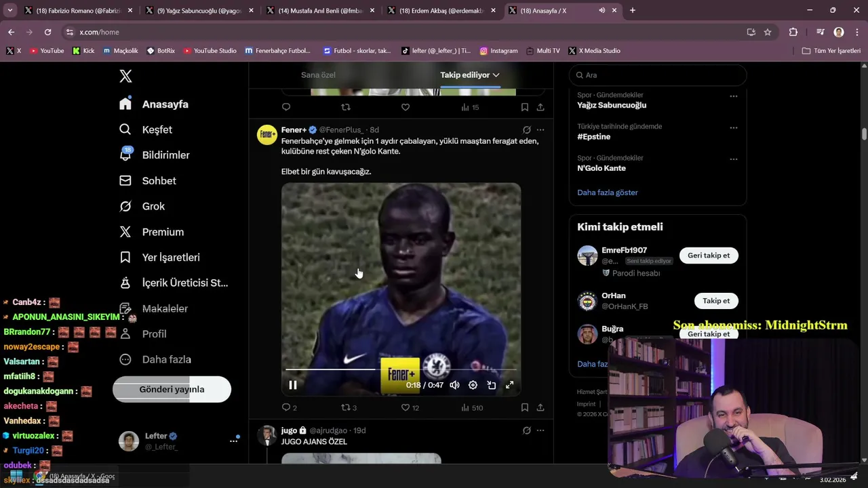Go back in browser
Viewport: 868px width, 488px height.
pyautogui.click(x=11, y=32)
